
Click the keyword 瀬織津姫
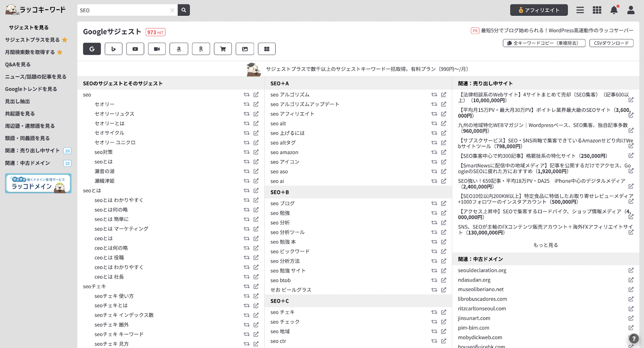[105, 181]
